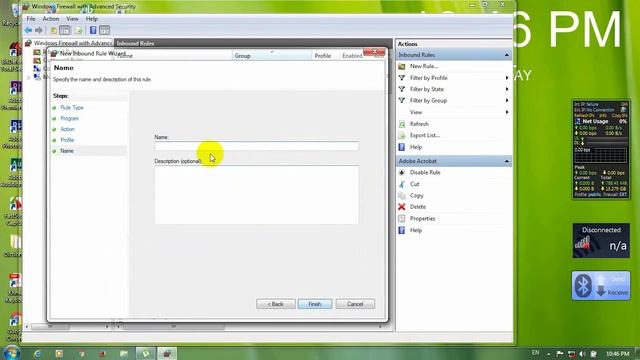Click the Bluetooth Send/Receive gadget
This screenshot has width=640, height=360.
(601, 285)
